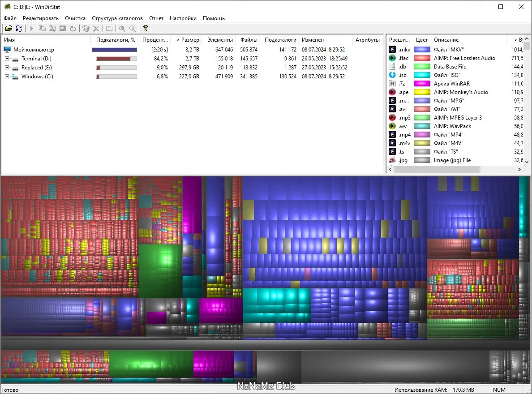
Task: Click the Delete permanently X icon
Action: click(96, 29)
